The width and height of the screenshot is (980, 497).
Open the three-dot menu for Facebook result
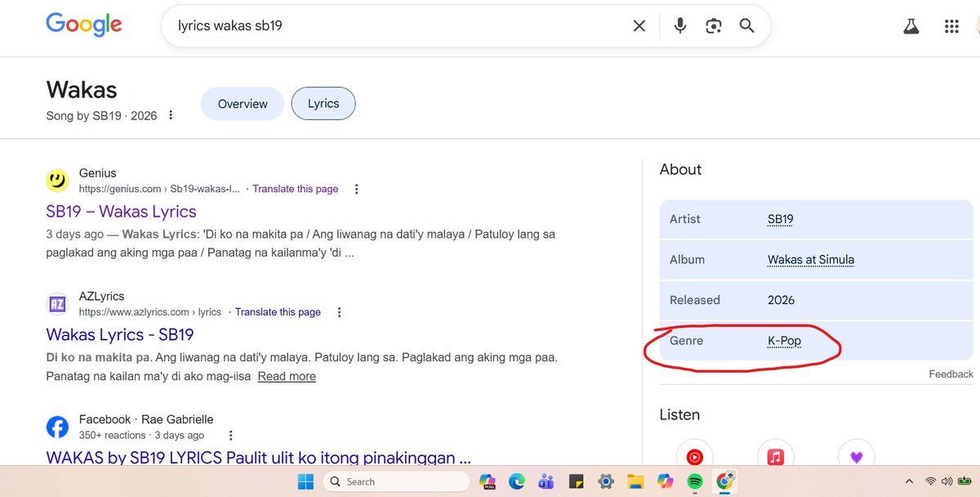(231, 436)
